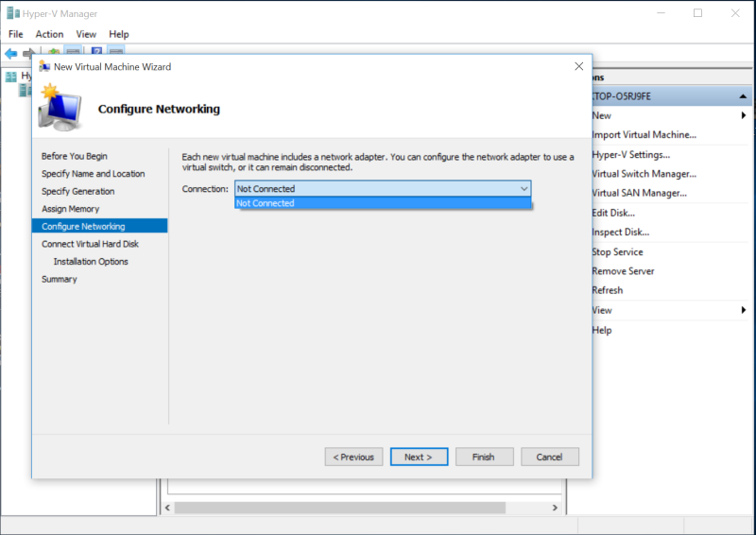
Task: Click the Hyper-V Manager title bar icon
Action: click(x=13, y=13)
